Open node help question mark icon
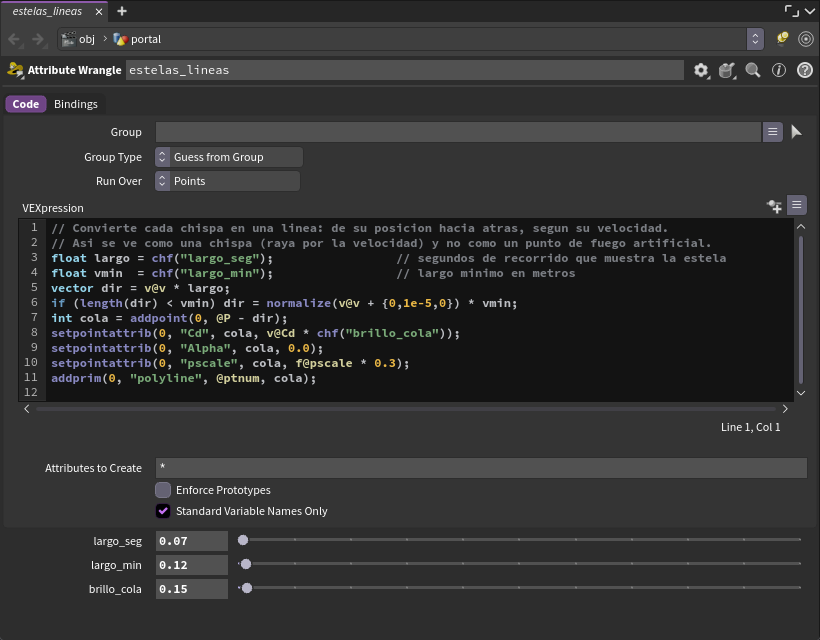The image size is (820, 640). (x=805, y=70)
